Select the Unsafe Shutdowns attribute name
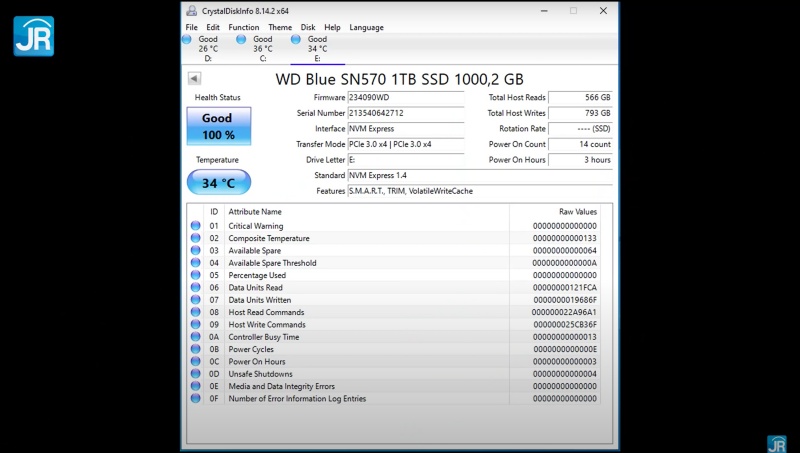 click(x=260, y=374)
